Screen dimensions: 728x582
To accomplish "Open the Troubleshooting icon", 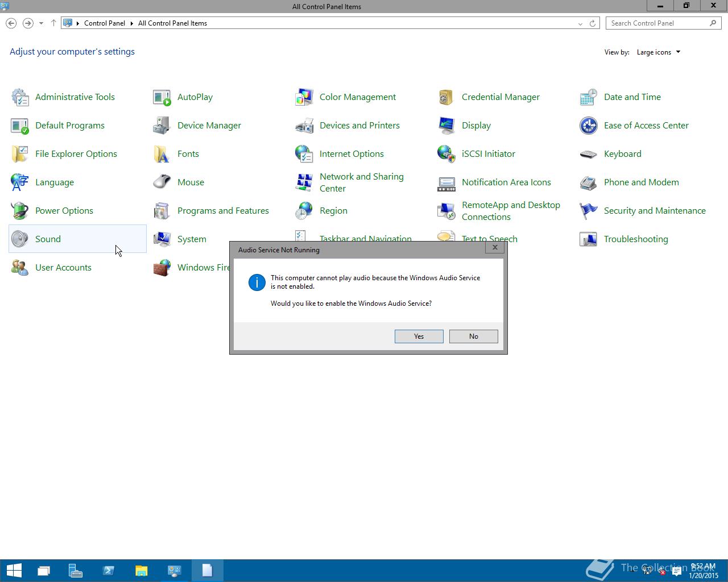I will coord(589,239).
